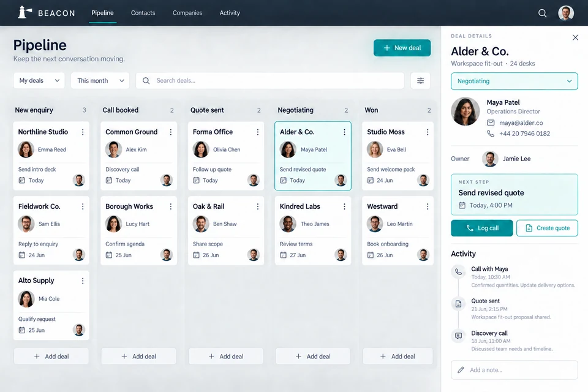The image size is (588, 392).
Task: Click the New deal button
Action: click(402, 48)
